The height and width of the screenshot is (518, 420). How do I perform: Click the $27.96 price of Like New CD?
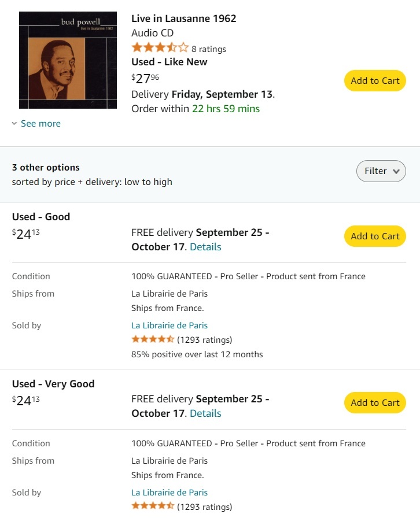coord(145,79)
